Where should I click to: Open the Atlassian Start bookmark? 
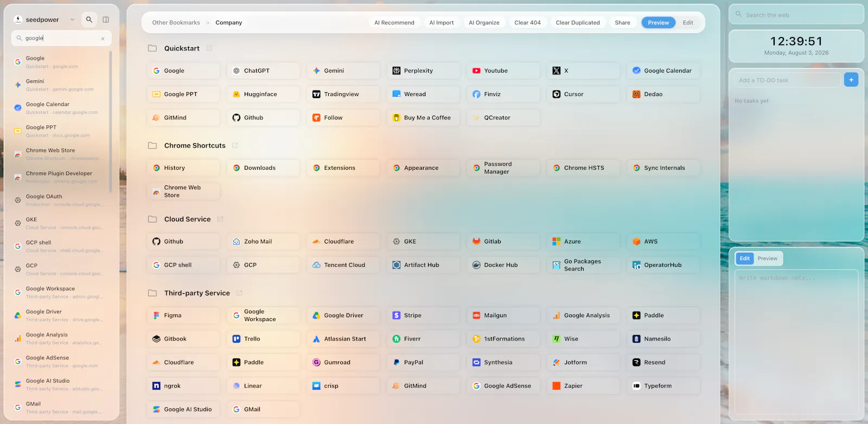tap(343, 339)
